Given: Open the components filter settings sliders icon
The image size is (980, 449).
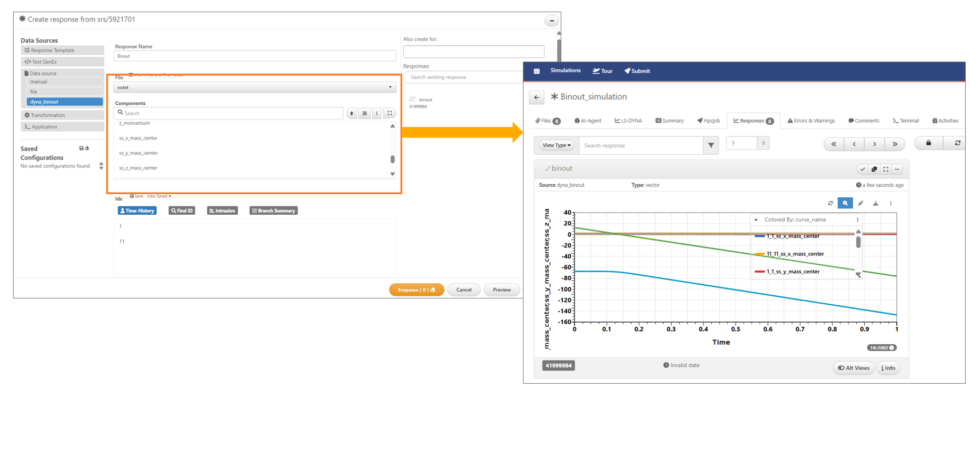Looking at the screenshot, I should pyautogui.click(x=364, y=113).
